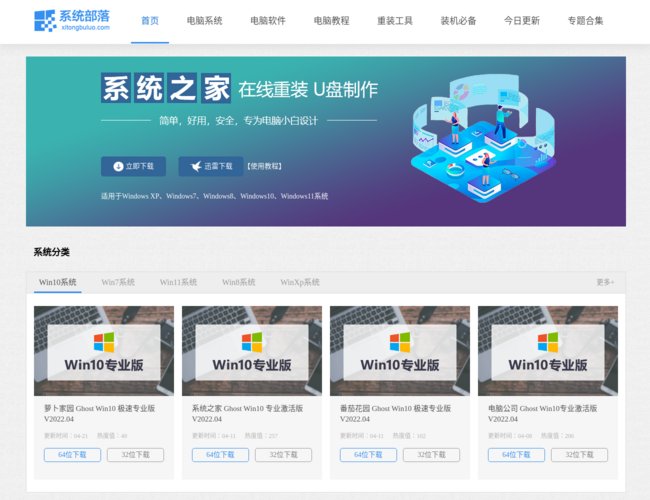Open the 重装工具 navigation item
Viewport: 650px width, 500px height.
click(x=395, y=21)
